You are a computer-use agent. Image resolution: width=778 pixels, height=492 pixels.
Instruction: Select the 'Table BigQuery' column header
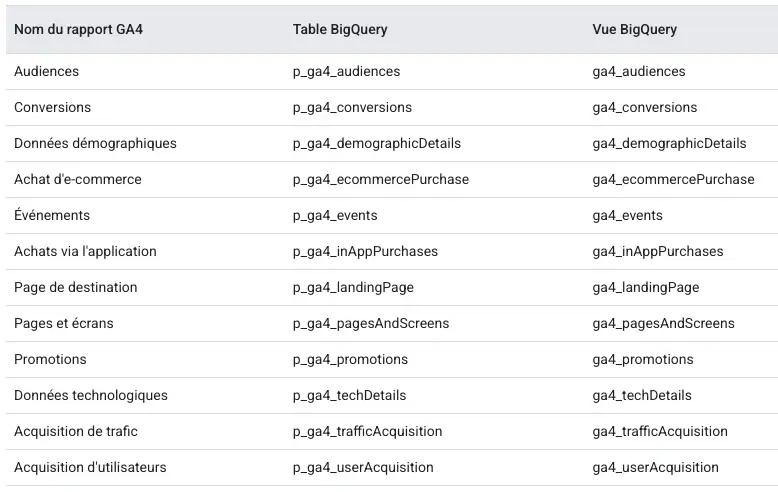(x=340, y=29)
